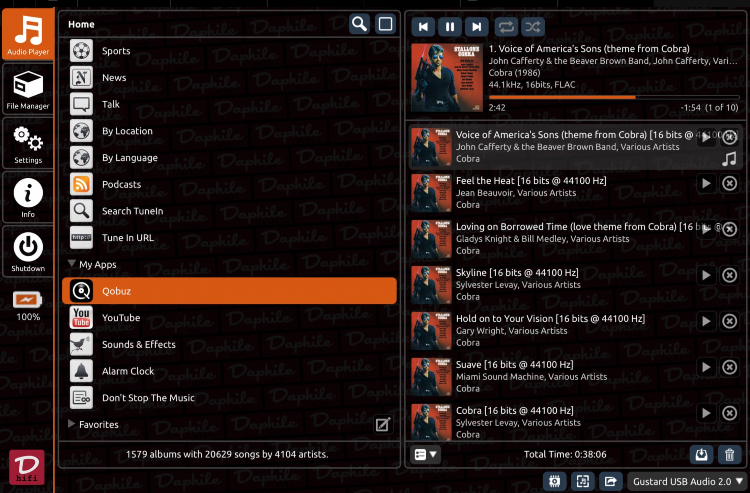Click the sync icon in bottom bar
Image resolution: width=750 pixels, height=493 pixels.
[583, 482]
